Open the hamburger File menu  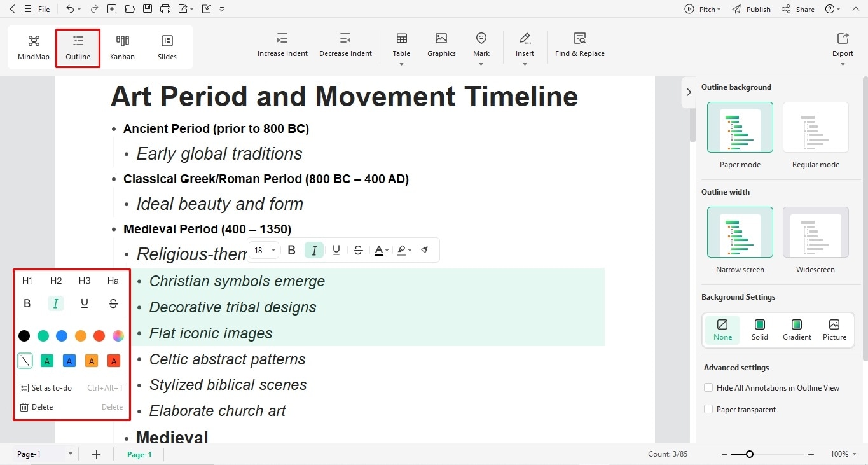pos(37,9)
